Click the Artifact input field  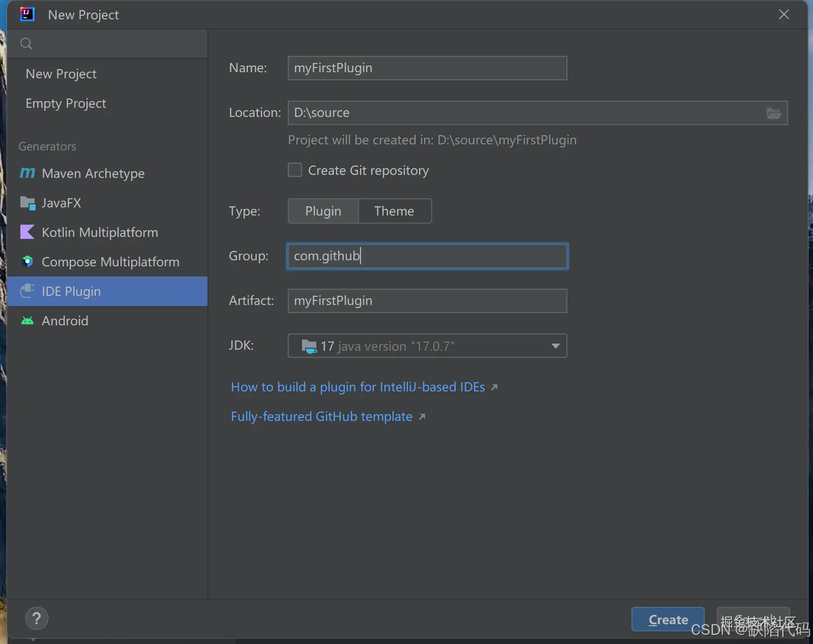tap(427, 301)
